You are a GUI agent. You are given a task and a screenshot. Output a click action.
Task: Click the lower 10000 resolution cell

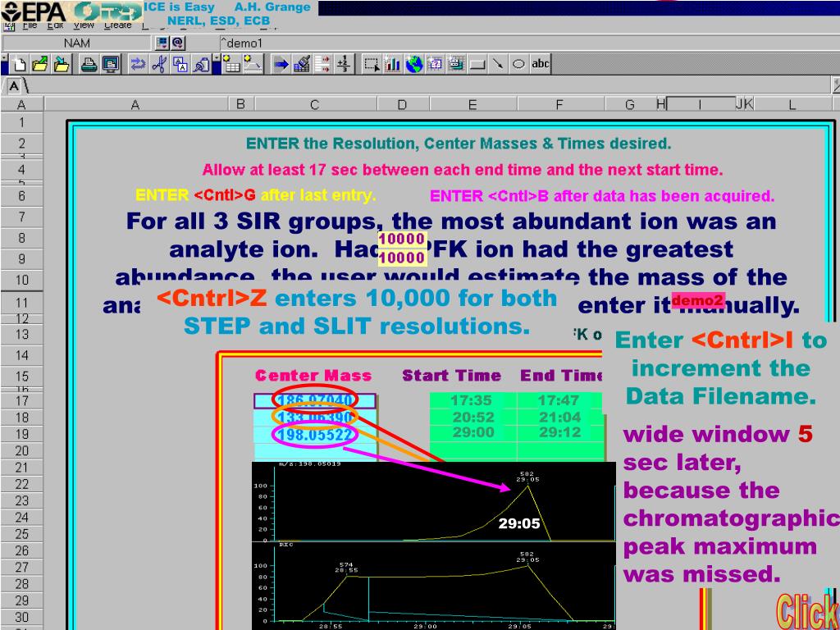point(402,258)
